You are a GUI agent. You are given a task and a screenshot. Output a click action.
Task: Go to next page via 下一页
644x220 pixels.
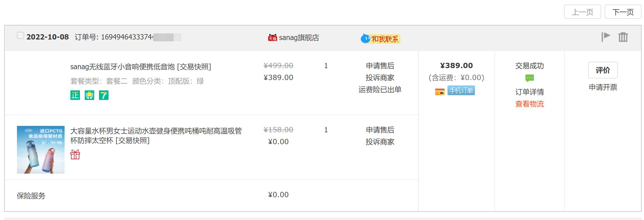[623, 12]
